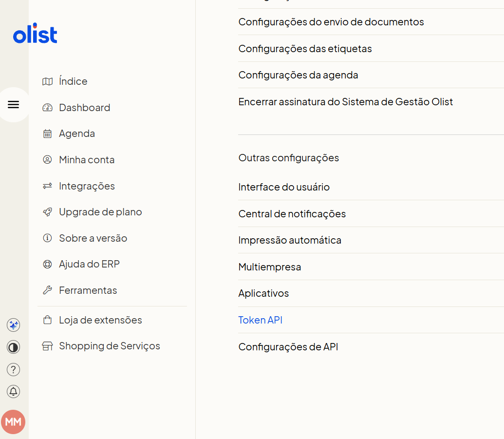Screen dimensions: 504x439
Task: Open the help question mark icon
Action: pyautogui.click(x=14, y=369)
